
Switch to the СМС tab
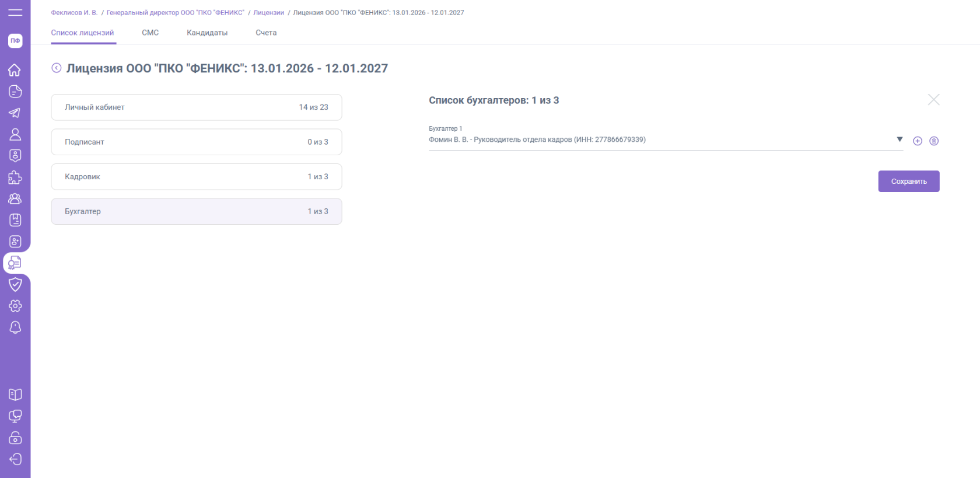tap(150, 33)
